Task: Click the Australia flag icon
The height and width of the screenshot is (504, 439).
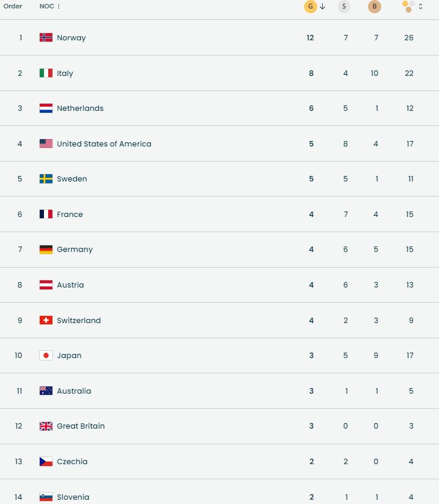Action: (46, 391)
